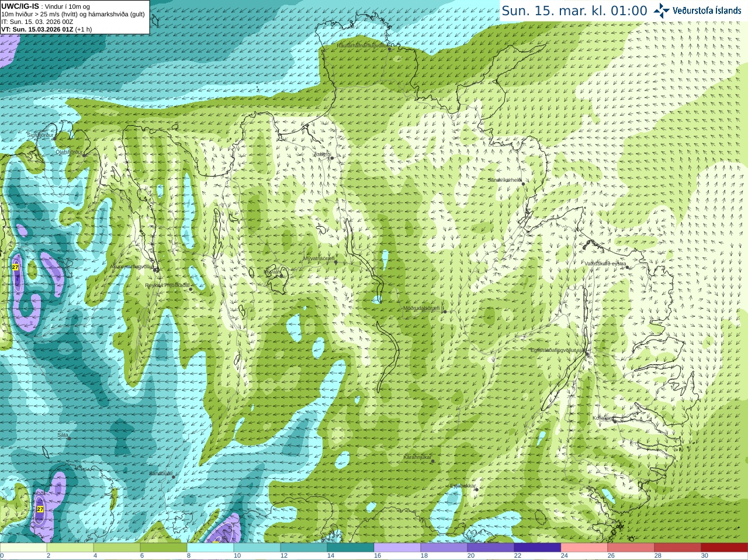748x560 pixels.
Task: Click the 4–6 m/s green scale swatch
Action: [117, 548]
